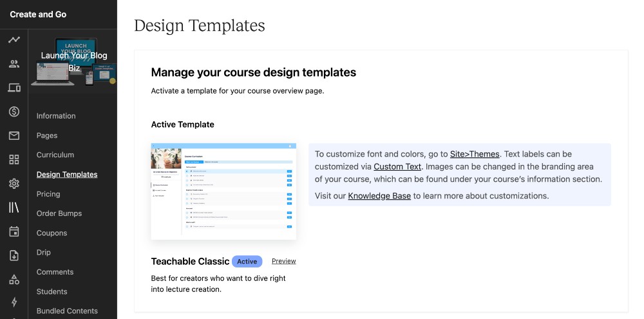Open the Curriculum section
Viewport: 644px width, 319px height.
click(55, 155)
